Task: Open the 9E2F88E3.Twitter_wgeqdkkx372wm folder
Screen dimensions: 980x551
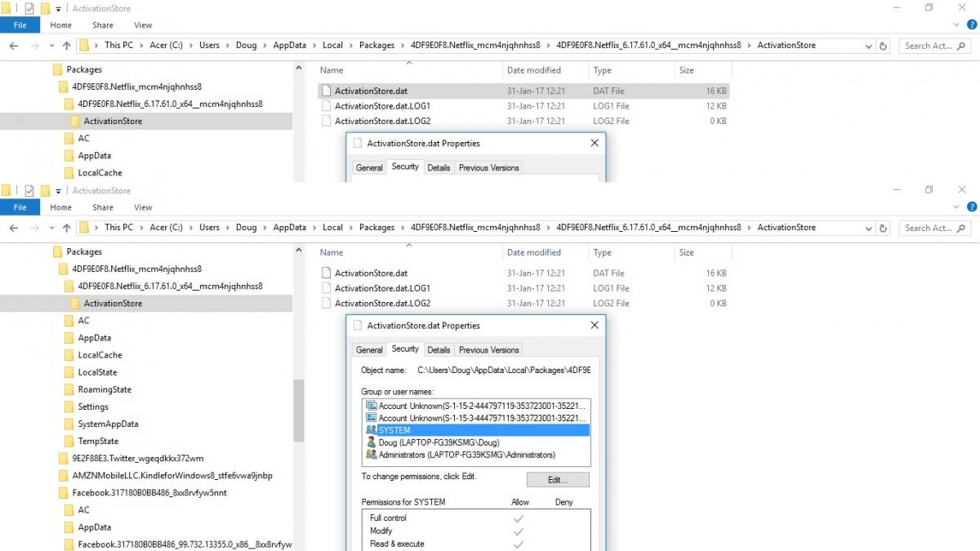Action: coord(138,458)
